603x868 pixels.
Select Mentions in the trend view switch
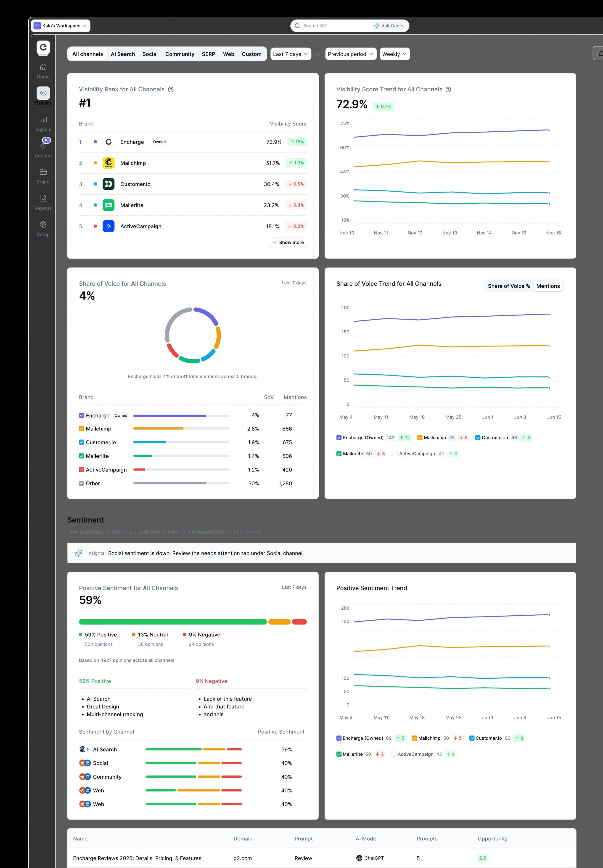548,286
